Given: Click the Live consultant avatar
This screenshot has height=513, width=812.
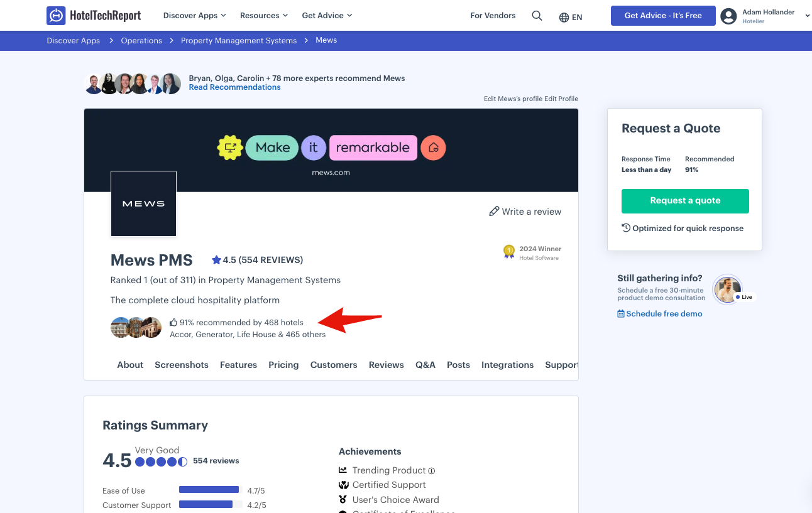Looking at the screenshot, I should click(x=728, y=289).
